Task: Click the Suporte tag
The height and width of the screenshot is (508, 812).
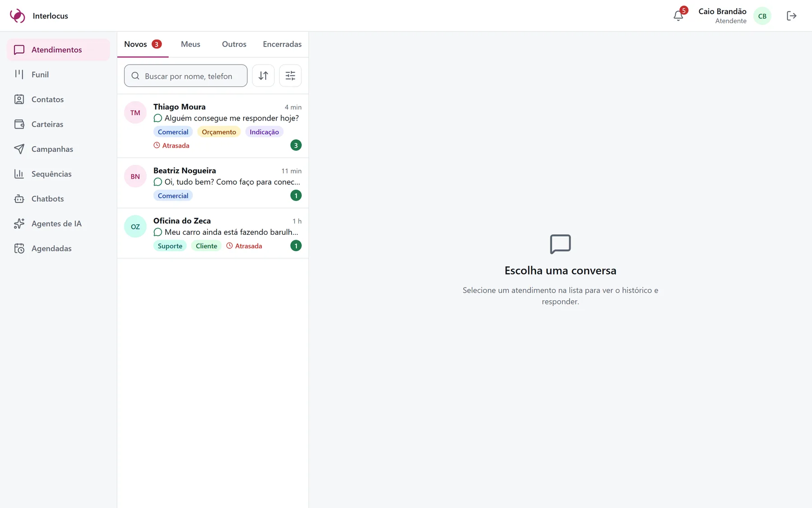Action: pos(170,245)
